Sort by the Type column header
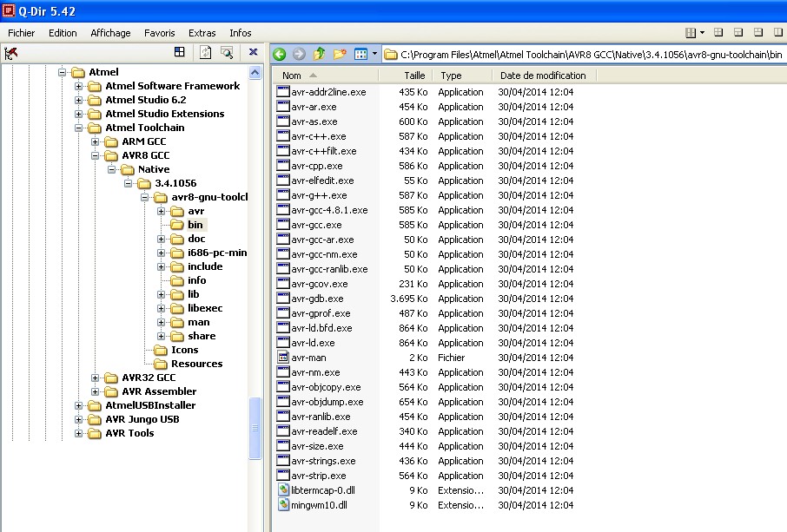This screenshot has height=532, width=787. [x=462, y=76]
